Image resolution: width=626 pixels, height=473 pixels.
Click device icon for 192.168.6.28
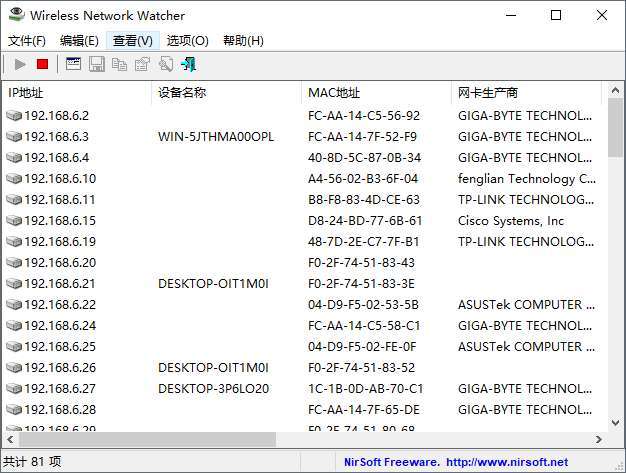click(x=14, y=410)
